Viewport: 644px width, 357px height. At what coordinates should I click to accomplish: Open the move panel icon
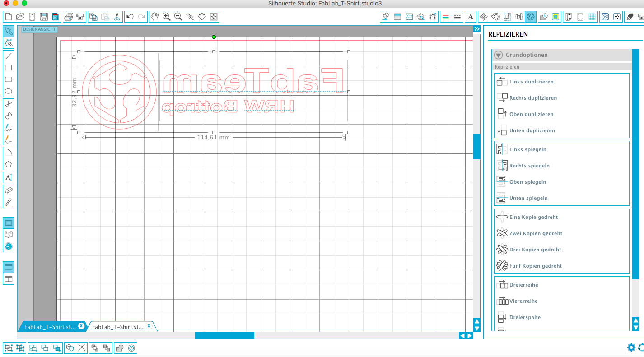(483, 17)
